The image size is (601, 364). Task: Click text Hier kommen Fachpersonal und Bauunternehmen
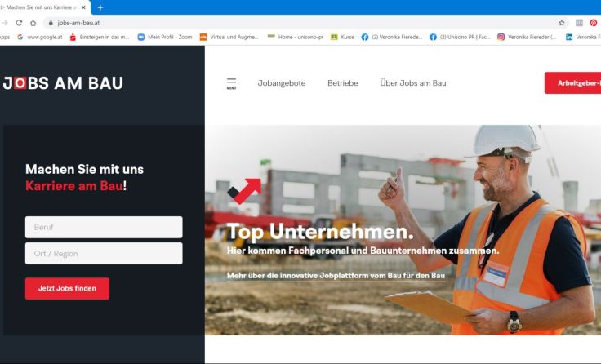363,251
